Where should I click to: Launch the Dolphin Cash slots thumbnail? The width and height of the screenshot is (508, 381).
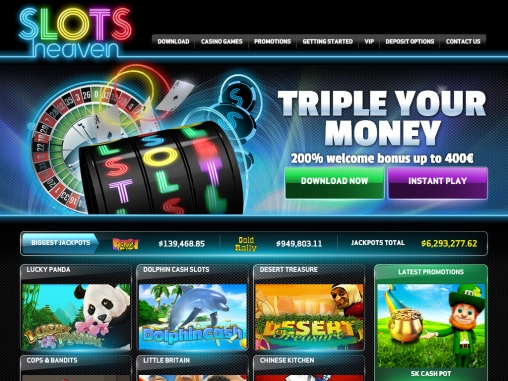[x=193, y=317]
